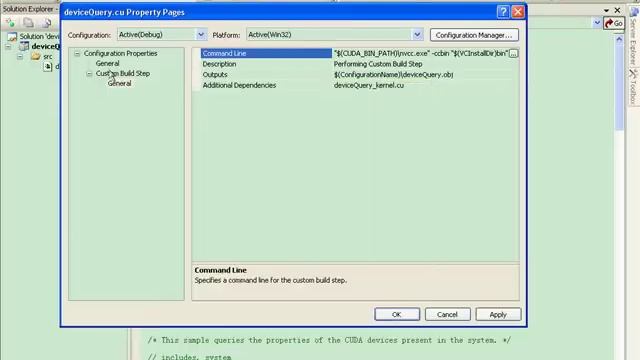The image size is (640, 360).
Task: Click the 'Performing Custom Build Step' value
Action: pyautogui.click(x=378, y=64)
